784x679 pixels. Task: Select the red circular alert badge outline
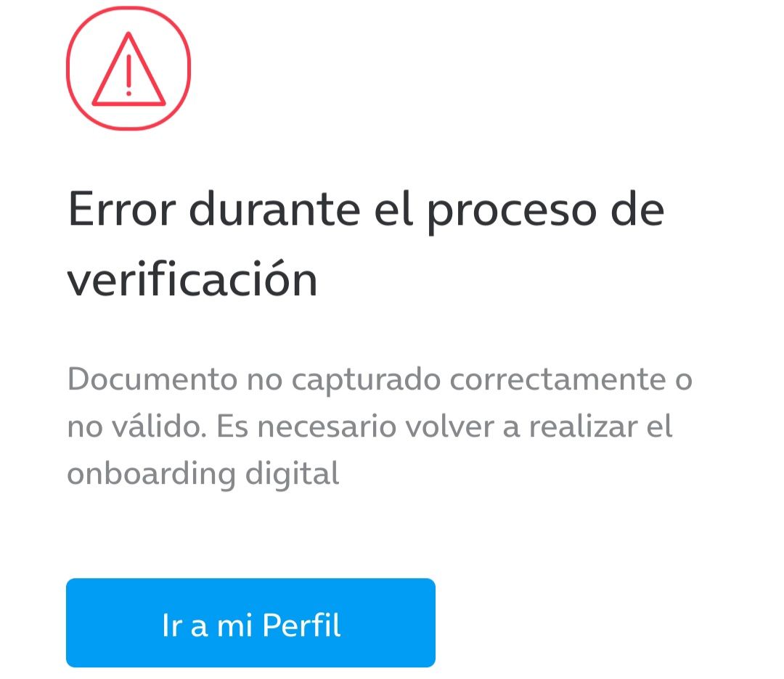128,68
